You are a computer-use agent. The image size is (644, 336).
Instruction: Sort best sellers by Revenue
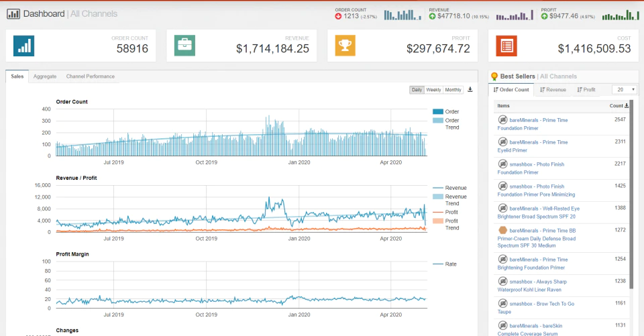pyautogui.click(x=553, y=90)
